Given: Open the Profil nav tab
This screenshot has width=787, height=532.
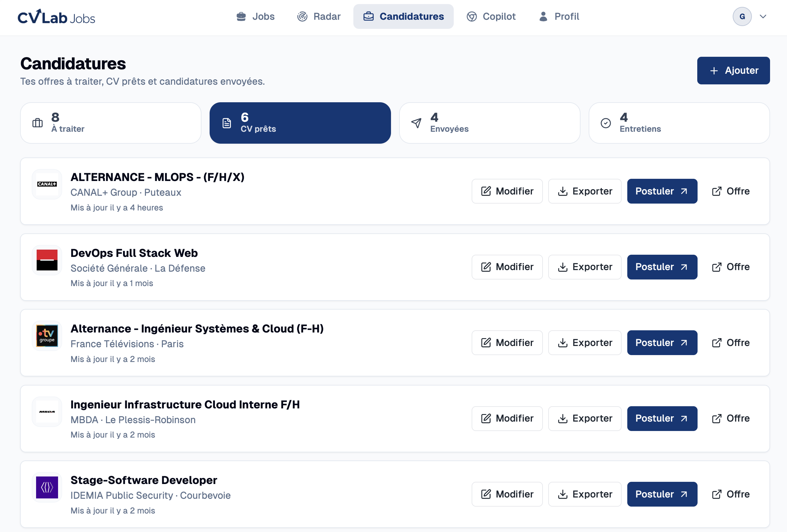Looking at the screenshot, I should click(559, 16).
